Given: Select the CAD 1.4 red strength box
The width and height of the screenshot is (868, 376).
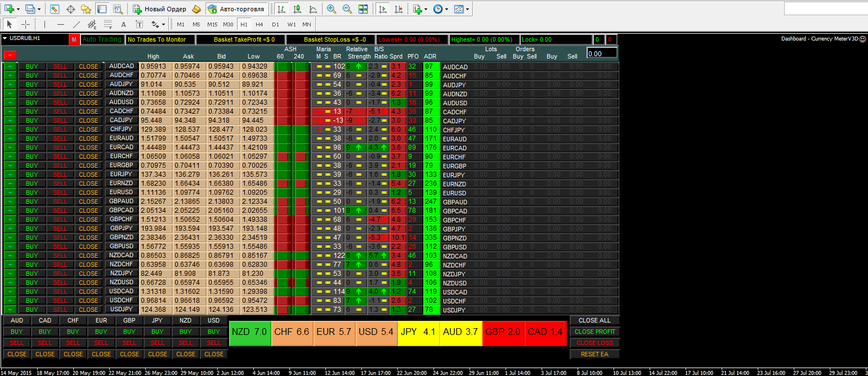Looking at the screenshot, I should pyautogui.click(x=545, y=332).
